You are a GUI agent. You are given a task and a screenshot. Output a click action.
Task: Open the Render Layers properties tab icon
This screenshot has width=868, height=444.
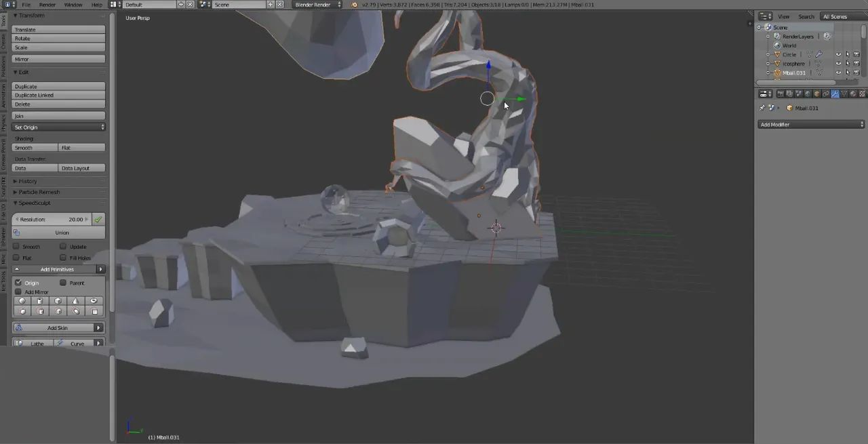point(789,94)
